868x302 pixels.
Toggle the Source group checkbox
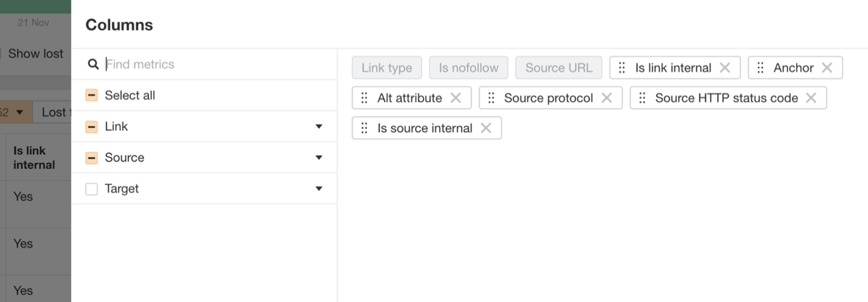pyautogui.click(x=91, y=158)
